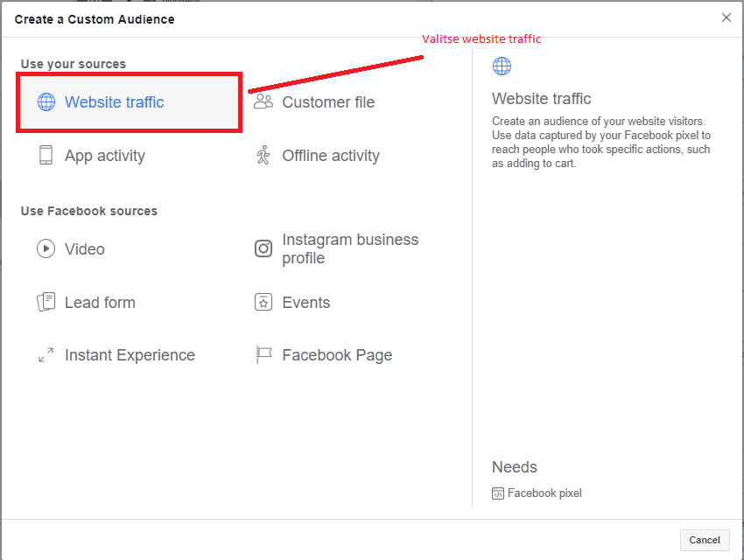This screenshot has width=744, height=560.
Task: Choose Events as audience source
Action: click(x=306, y=303)
